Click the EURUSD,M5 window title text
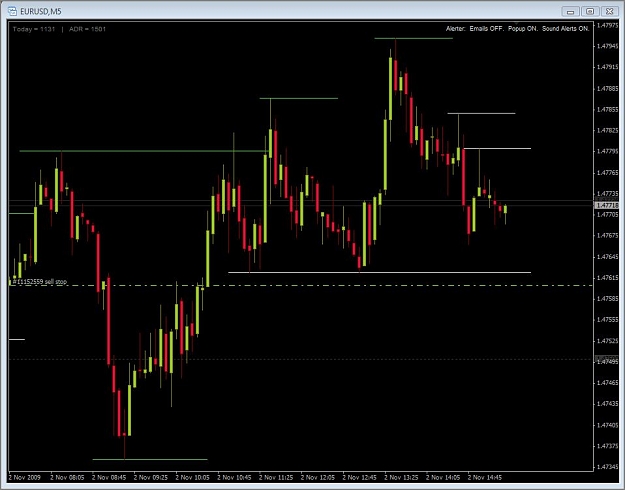Screen dimensions: 625x490 pos(41,11)
